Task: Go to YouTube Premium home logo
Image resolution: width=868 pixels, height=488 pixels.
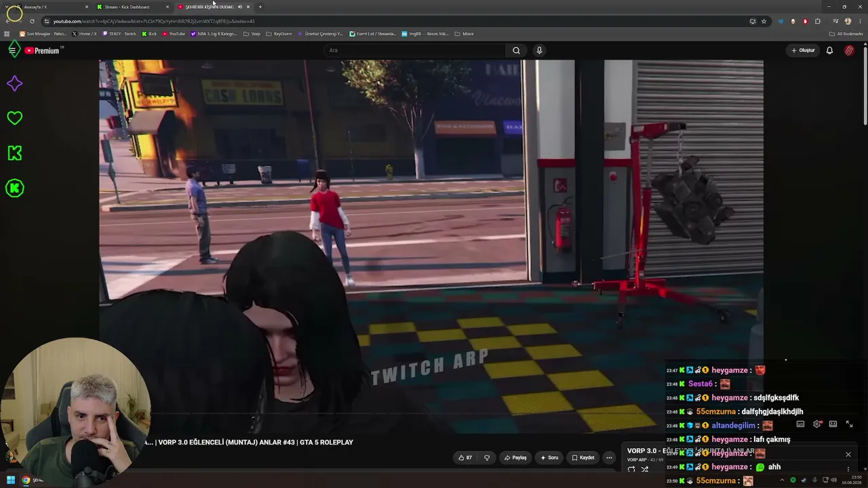Action: click(x=43, y=50)
